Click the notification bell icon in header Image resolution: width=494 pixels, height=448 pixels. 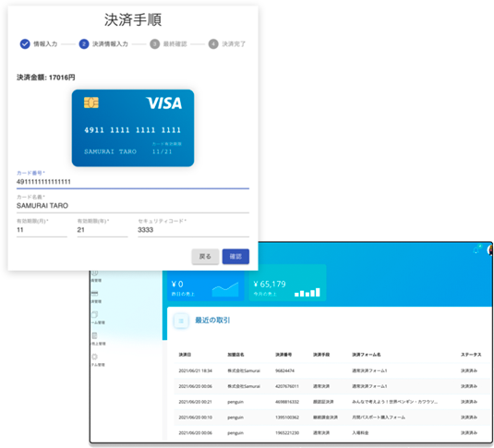click(x=477, y=249)
